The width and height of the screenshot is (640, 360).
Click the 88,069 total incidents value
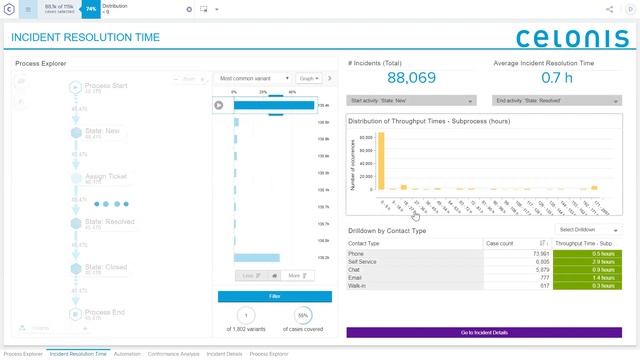click(x=411, y=78)
